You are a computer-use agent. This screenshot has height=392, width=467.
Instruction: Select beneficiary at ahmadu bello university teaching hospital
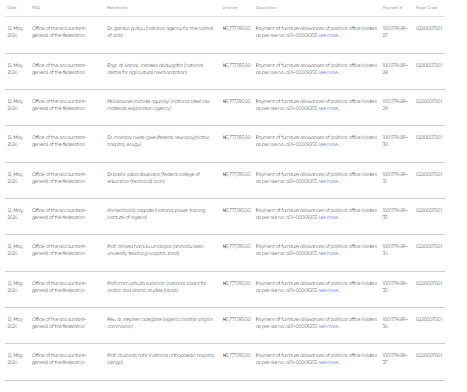tap(156, 250)
